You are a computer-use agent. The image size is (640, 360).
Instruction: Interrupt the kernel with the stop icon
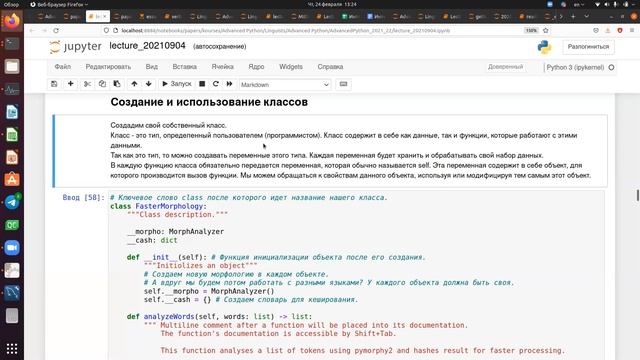click(x=202, y=84)
